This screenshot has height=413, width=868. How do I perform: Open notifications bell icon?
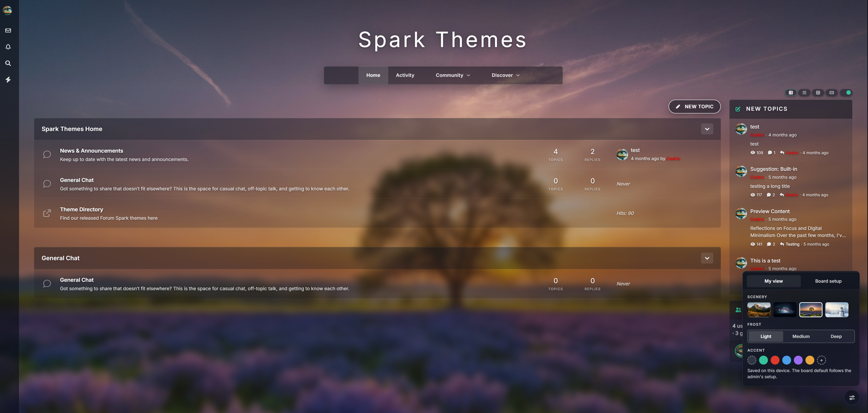pyautogui.click(x=8, y=47)
